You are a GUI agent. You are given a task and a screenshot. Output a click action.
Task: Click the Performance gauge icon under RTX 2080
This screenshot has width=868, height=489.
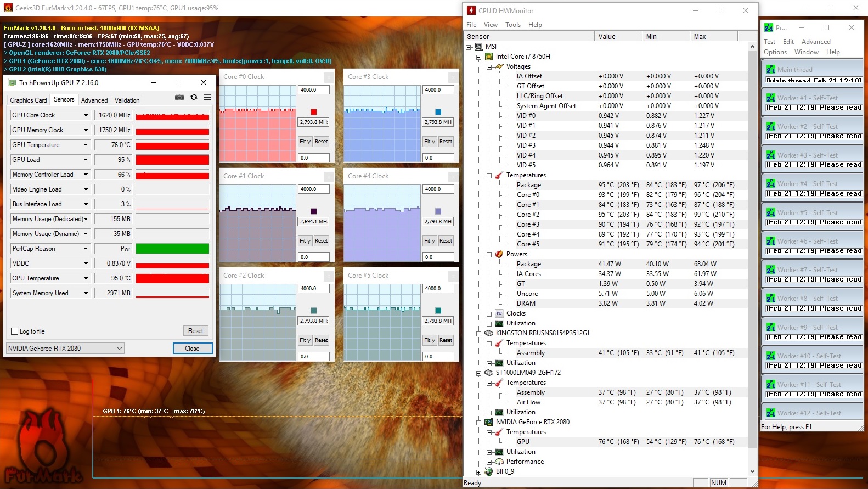[x=499, y=462]
